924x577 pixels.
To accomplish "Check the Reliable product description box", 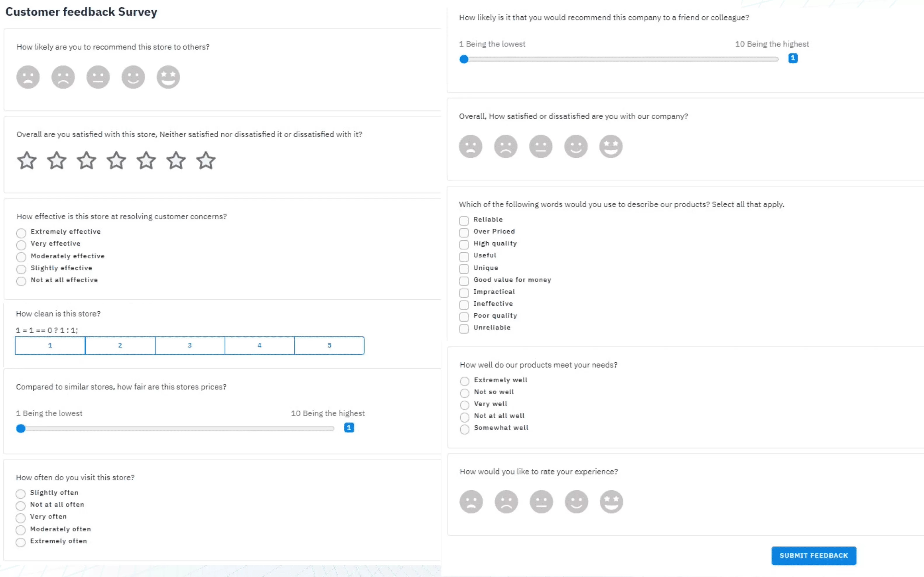I will pyautogui.click(x=464, y=220).
